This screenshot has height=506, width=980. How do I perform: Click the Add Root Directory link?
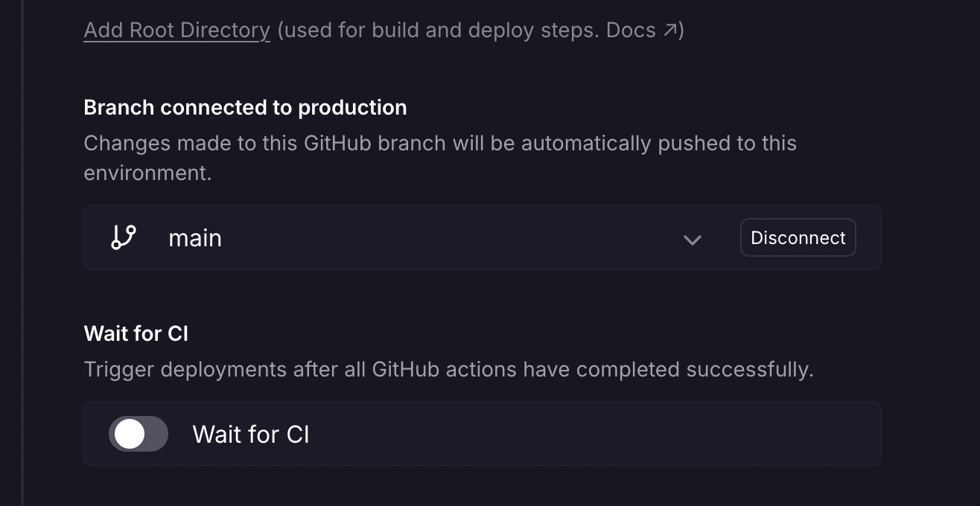pos(176,31)
